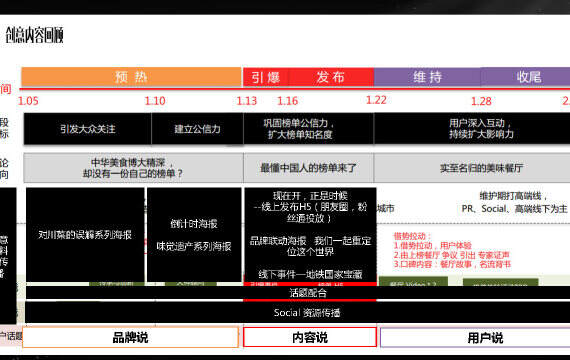Select the red 发布 phase segment

point(331,77)
